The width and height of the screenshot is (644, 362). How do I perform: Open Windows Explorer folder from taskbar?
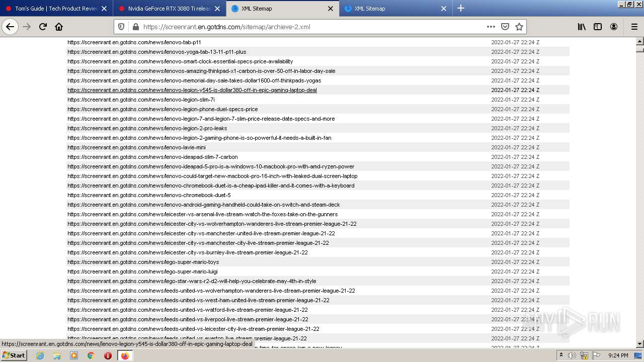coord(57,355)
